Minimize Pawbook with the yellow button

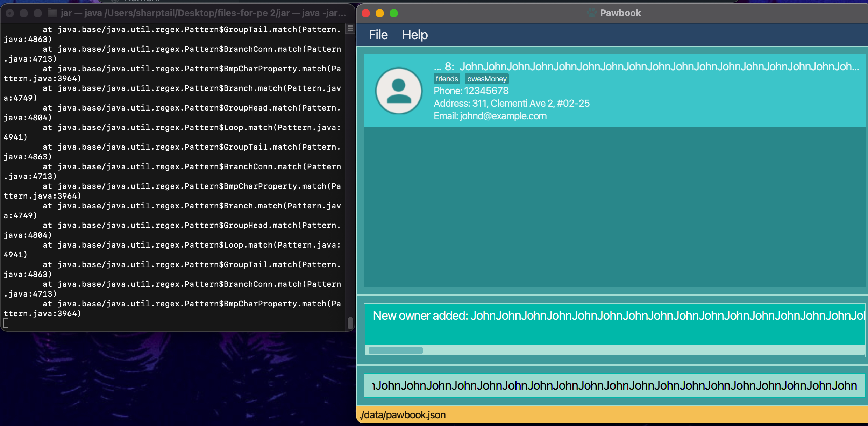point(380,13)
